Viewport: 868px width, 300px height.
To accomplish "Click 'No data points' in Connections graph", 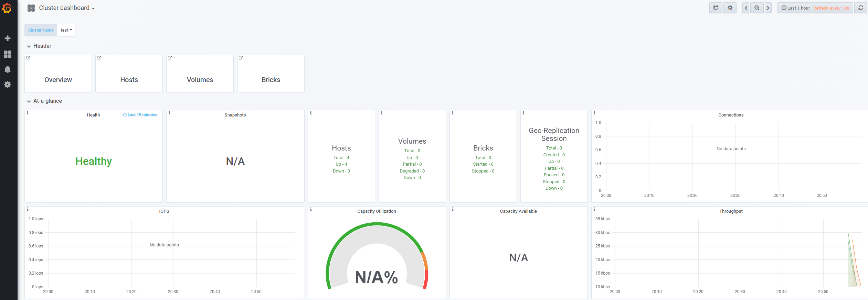I will coord(731,149).
